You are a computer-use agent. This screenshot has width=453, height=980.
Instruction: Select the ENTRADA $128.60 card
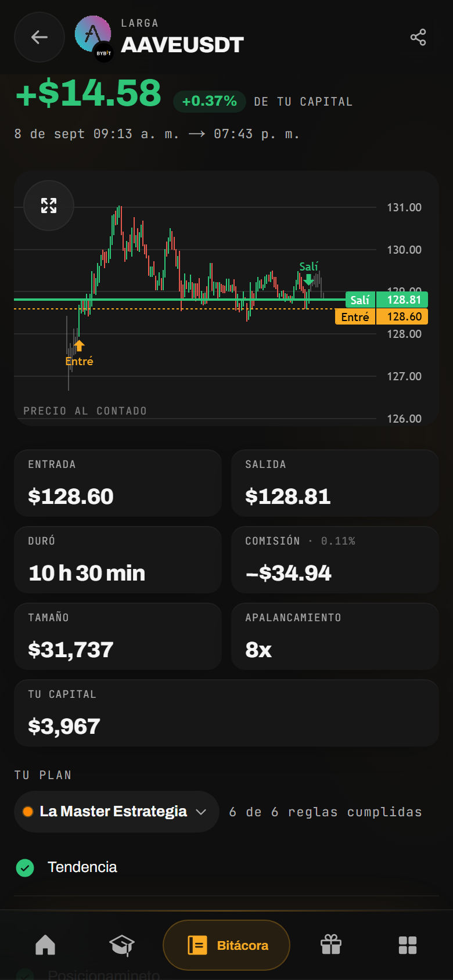point(118,483)
